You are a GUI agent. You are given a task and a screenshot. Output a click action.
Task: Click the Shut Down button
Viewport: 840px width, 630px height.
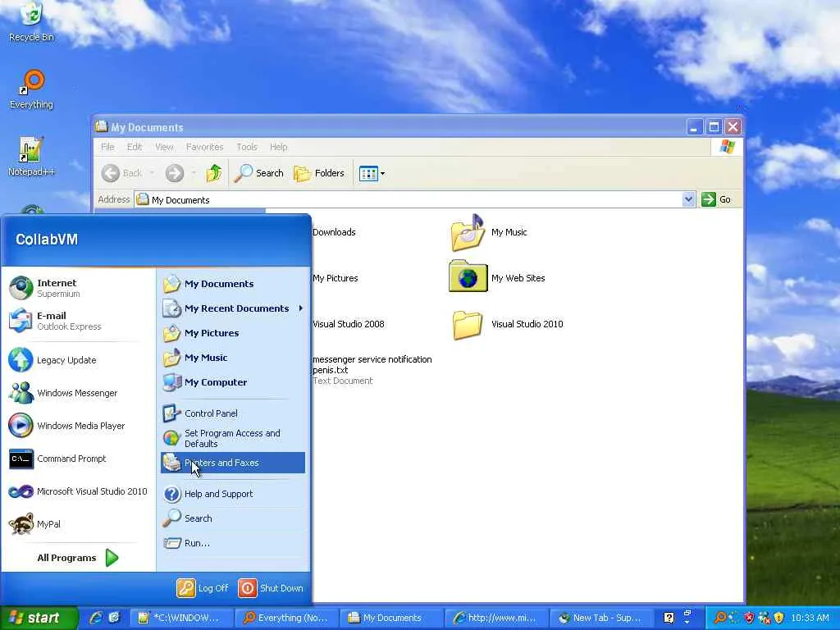[271, 588]
